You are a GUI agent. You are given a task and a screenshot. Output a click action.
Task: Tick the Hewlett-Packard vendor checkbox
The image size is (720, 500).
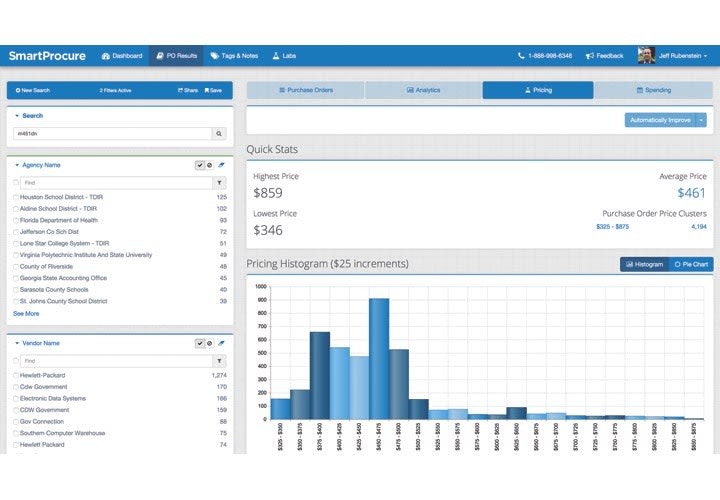(x=16, y=375)
